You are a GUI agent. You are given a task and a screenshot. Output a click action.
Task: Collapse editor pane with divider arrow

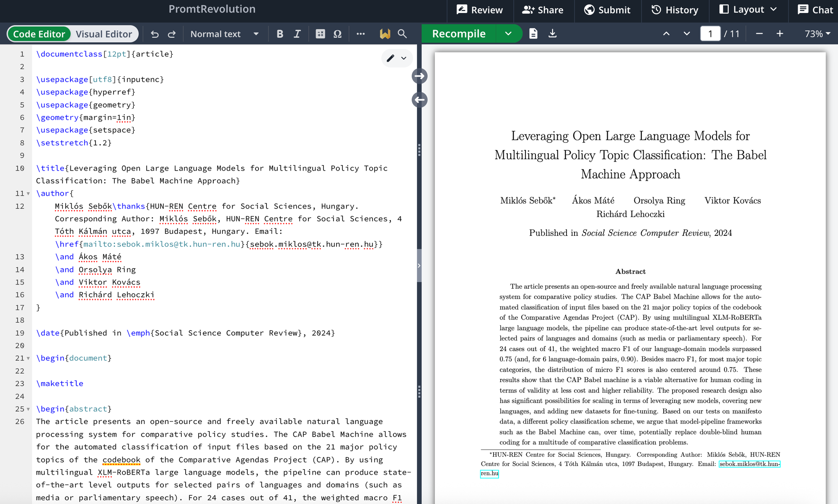[419, 266]
